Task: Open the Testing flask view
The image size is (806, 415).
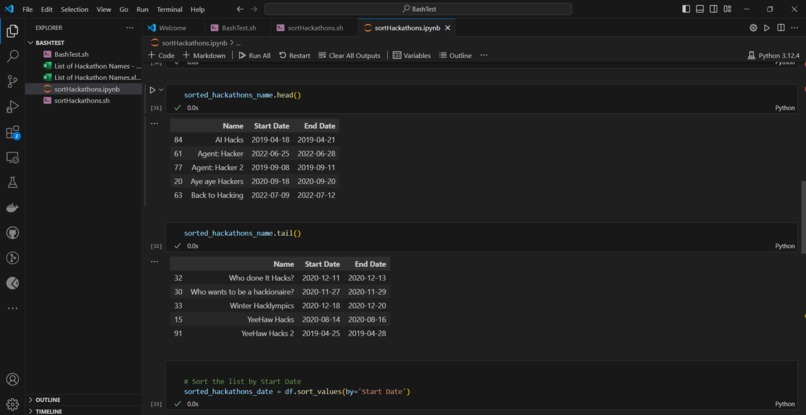Action: click(x=12, y=182)
